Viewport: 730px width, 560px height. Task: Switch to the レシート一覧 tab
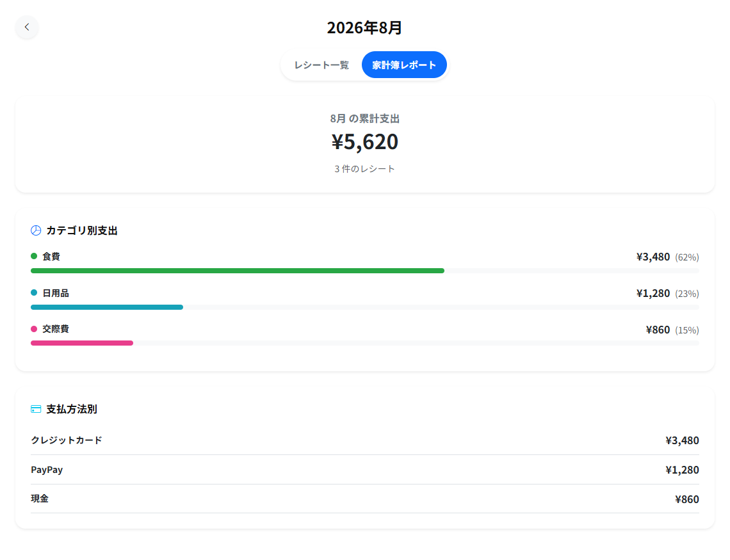[321, 65]
